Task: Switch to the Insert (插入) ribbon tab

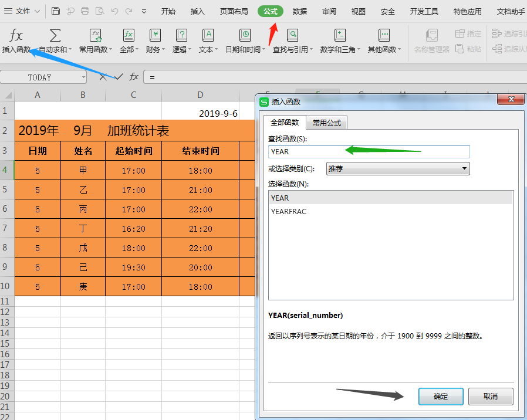Action: [x=197, y=11]
